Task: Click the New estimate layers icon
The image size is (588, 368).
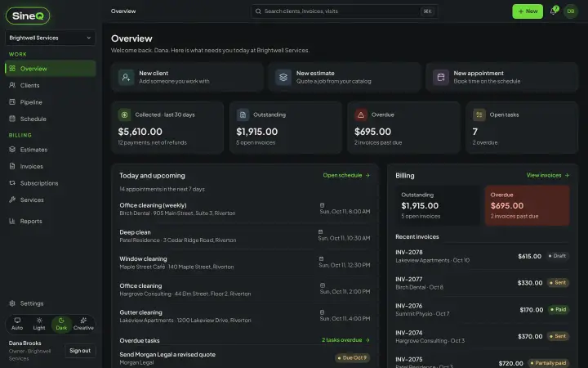Action: [283, 78]
